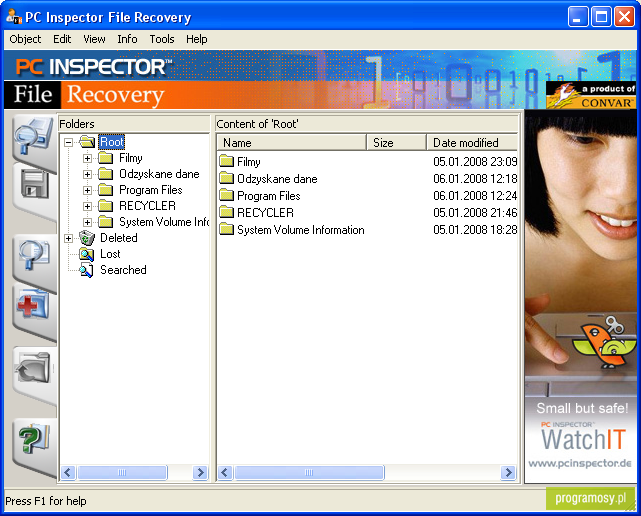Click the green question mark help icon
The width and height of the screenshot is (641, 516).
34,439
